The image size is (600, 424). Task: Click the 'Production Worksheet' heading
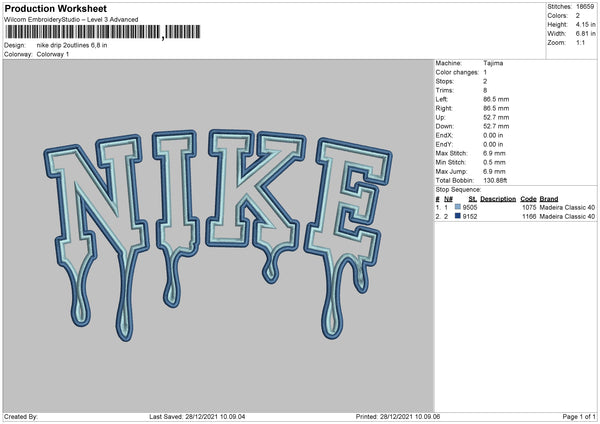click(55, 8)
